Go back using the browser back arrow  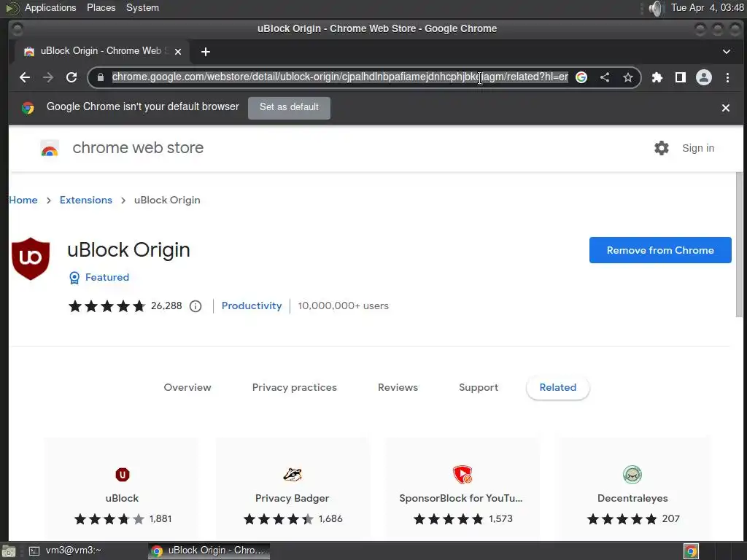pyautogui.click(x=25, y=77)
